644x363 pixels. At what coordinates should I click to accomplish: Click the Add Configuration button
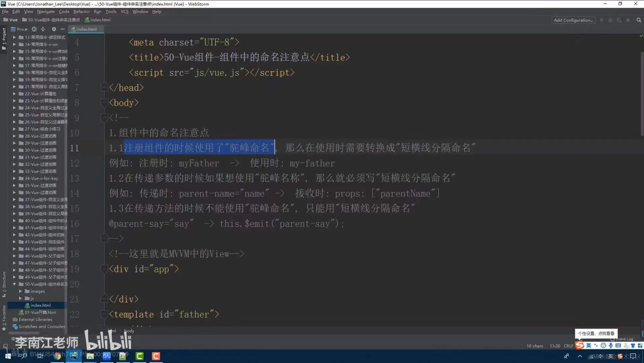573,20
